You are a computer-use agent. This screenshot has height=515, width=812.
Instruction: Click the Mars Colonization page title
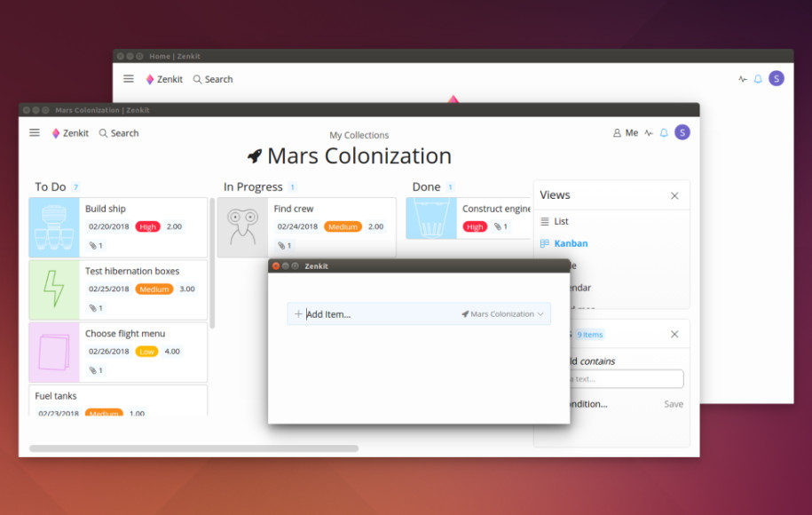pyautogui.click(x=359, y=156)
